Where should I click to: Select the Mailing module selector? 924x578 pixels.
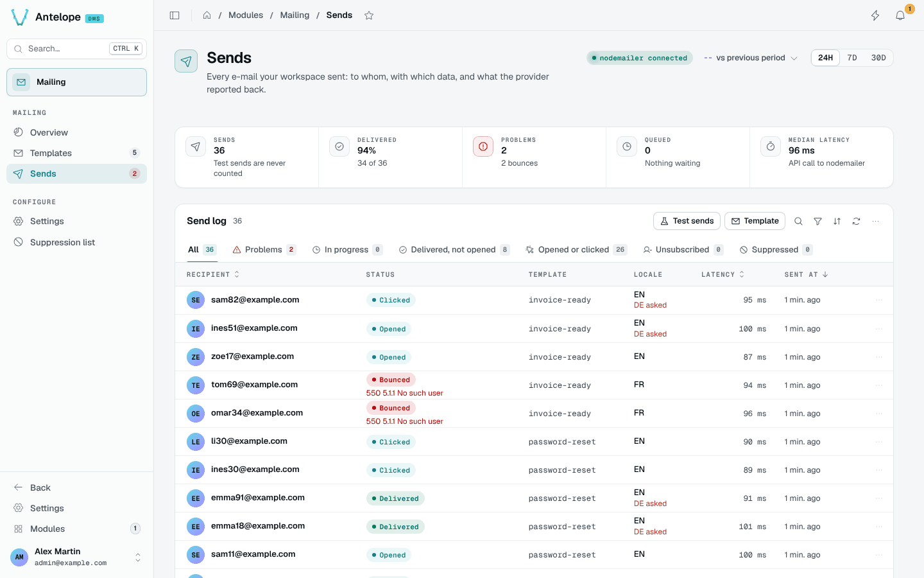[x=76, y=82]
